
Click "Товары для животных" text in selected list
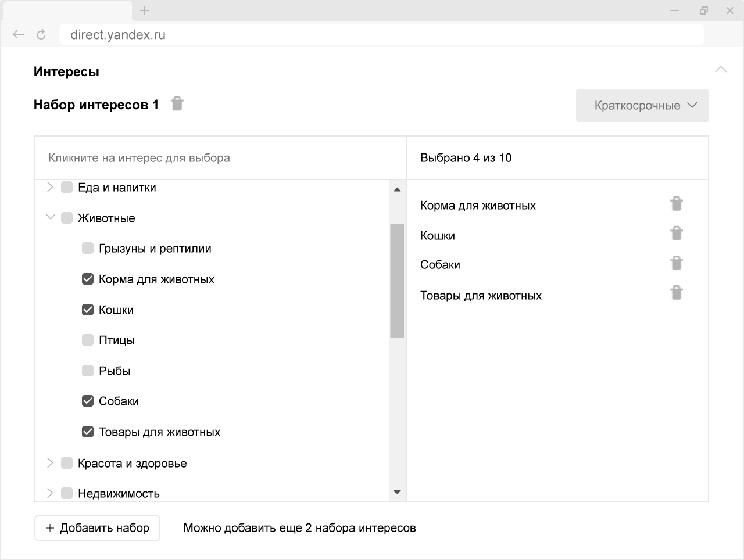tap(481, 296)
